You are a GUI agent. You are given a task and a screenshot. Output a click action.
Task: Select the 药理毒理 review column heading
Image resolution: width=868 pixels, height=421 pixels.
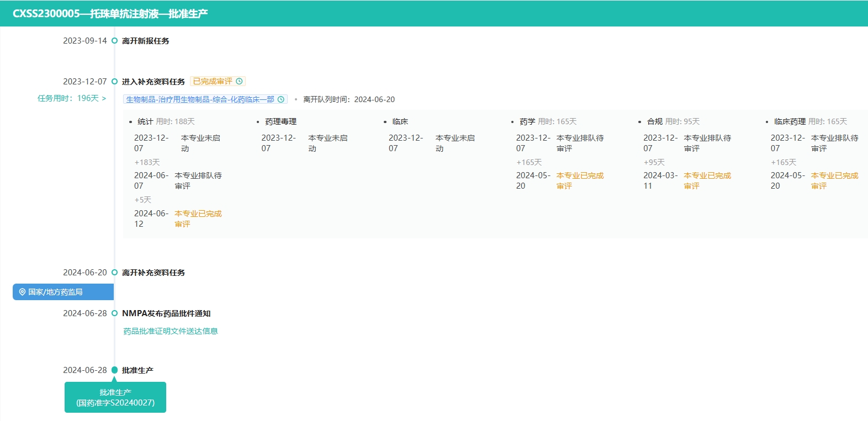(x=280, y=121)
